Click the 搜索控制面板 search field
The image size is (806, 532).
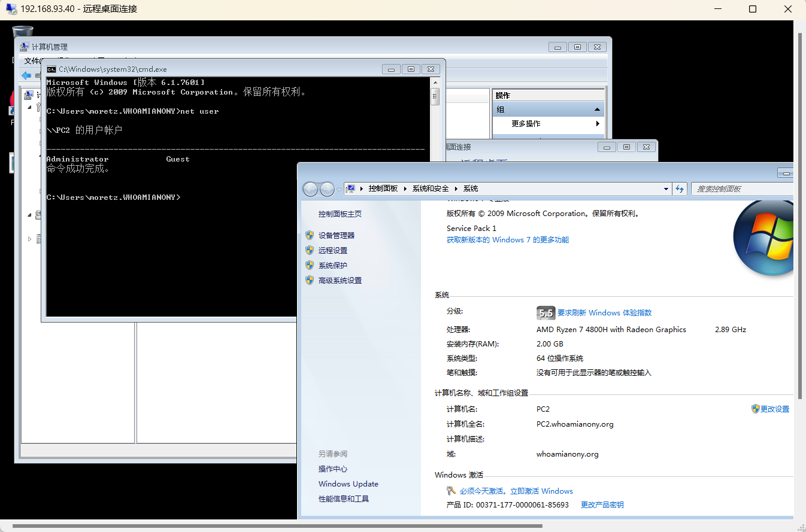pos(743,189)
